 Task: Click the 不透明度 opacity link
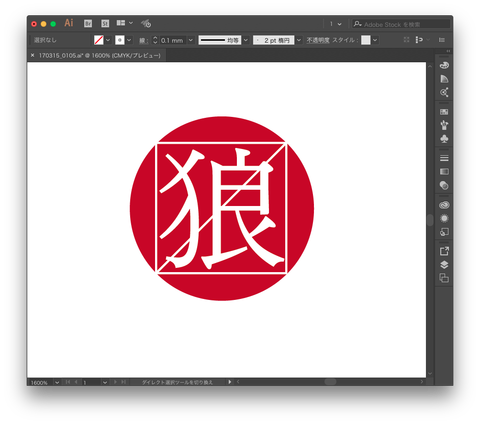pyautogui.click(x=318, y=40)
